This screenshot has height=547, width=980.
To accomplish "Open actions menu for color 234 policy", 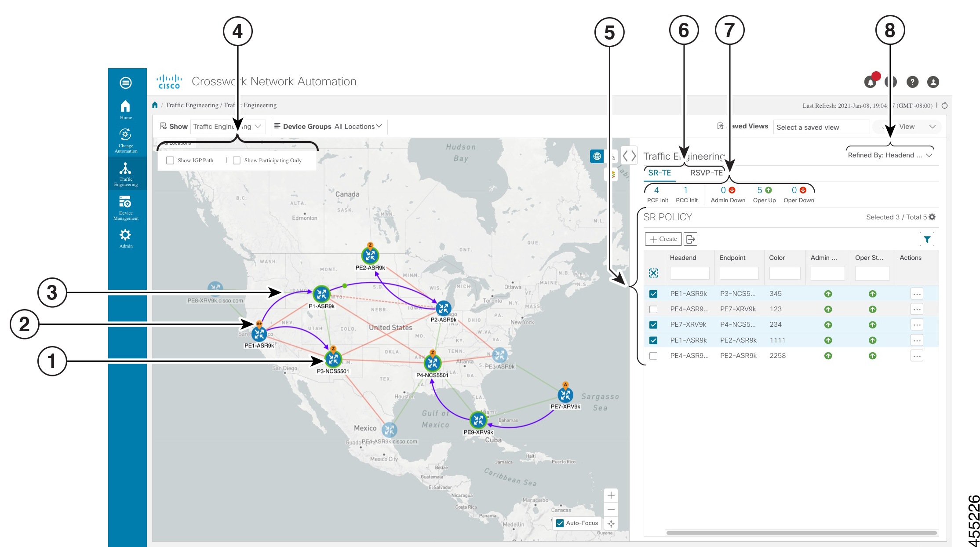I will point(917,325).
